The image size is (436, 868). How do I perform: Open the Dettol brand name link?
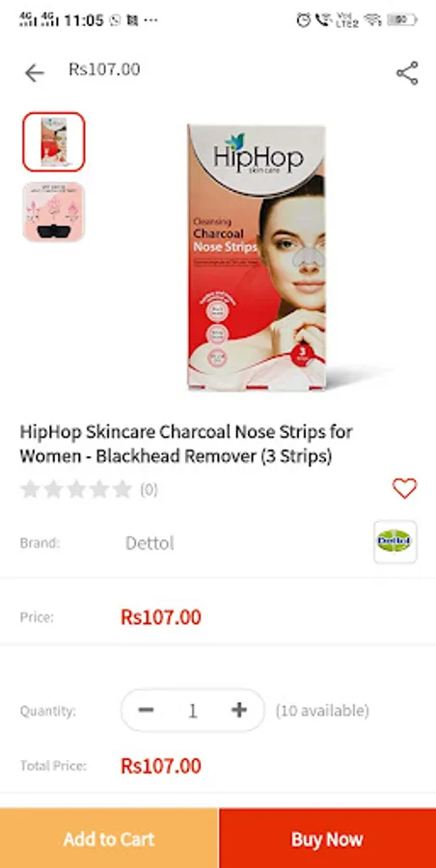tap(150, 543)
